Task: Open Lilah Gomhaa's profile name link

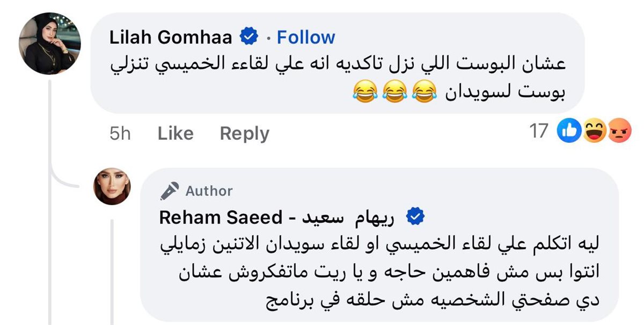Action: point(170,37)
